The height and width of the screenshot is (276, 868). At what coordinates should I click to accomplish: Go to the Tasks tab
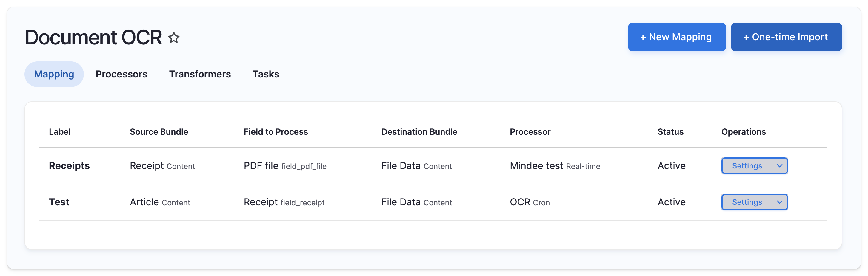point(266,74)
